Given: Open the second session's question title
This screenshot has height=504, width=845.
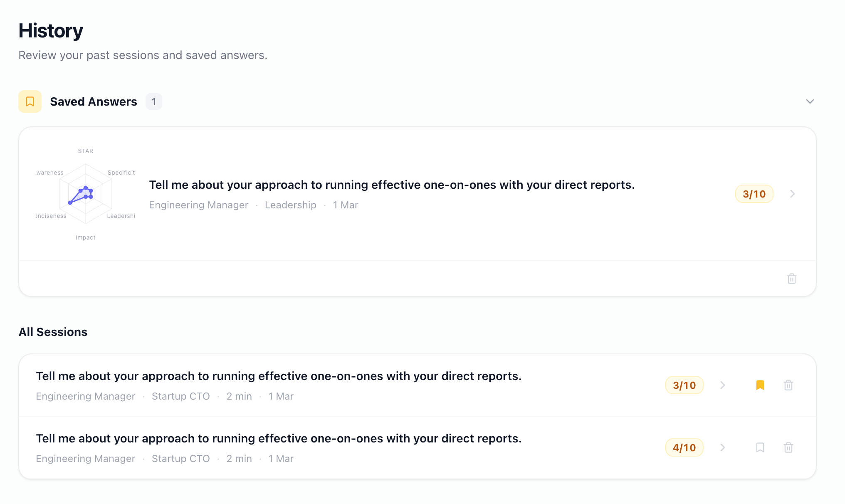Looking at the screenshot, I should pyautogui.click(x=279, y=438).
